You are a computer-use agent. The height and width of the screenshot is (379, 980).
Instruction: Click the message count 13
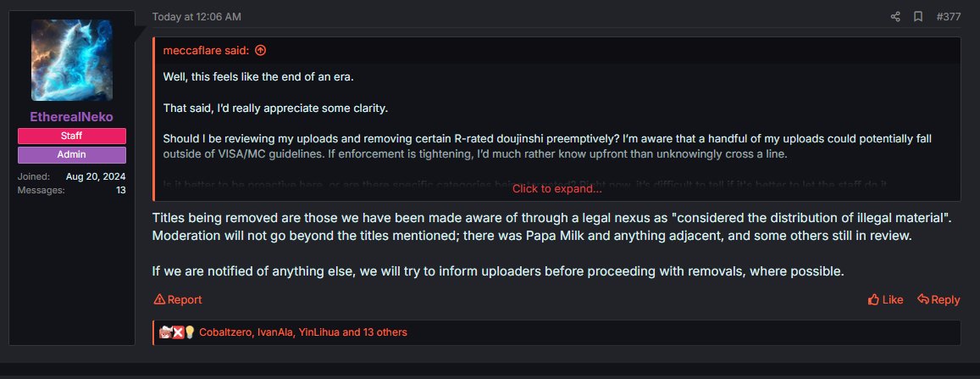(121, 190)
